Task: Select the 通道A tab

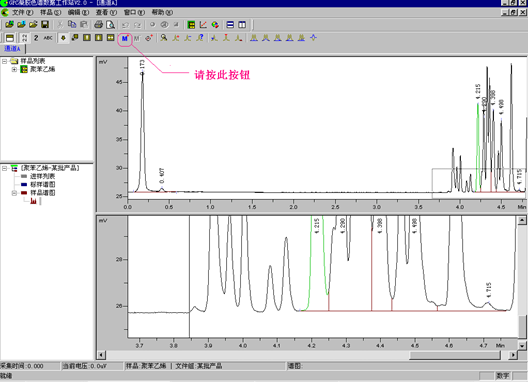Action: click(12, 49)
